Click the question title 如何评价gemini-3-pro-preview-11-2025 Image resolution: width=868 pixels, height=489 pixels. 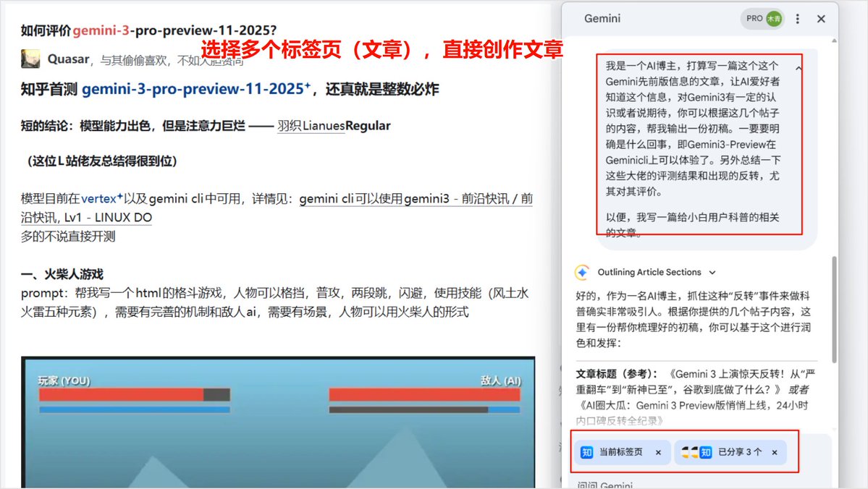pos(149,30)
